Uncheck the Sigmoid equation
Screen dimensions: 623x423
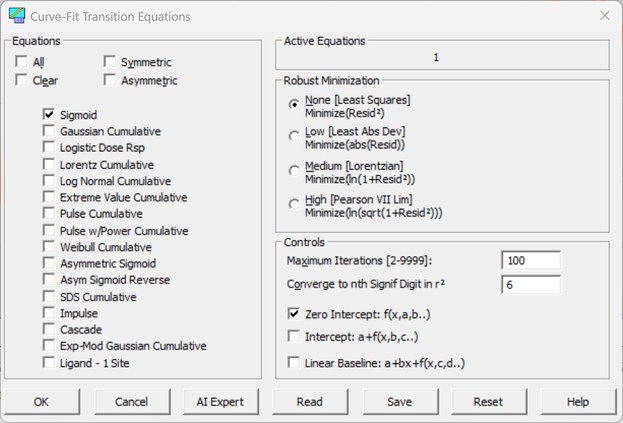point(48,114)
